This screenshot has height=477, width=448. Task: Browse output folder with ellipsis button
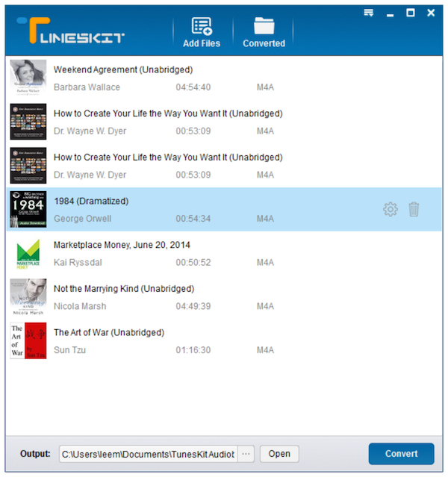pyautogui.click(x=247, y=454)
